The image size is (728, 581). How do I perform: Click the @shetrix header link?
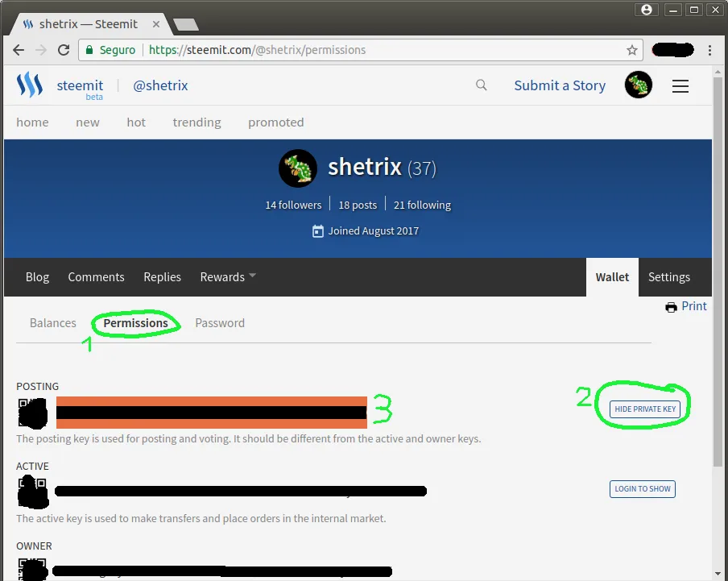[160, 85]
